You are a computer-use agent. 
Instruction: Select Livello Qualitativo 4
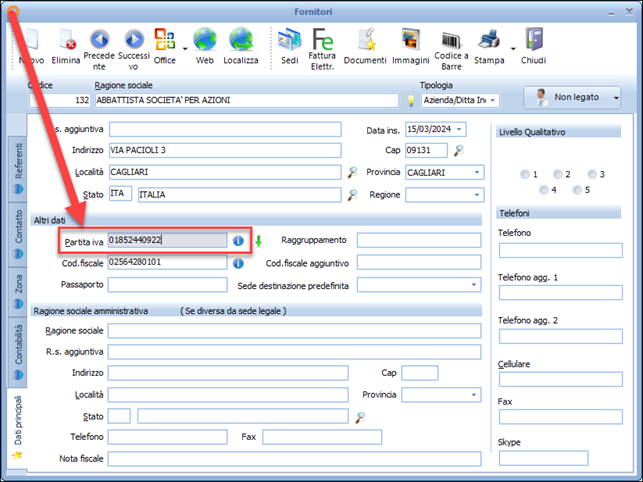(x=544, y=190)
